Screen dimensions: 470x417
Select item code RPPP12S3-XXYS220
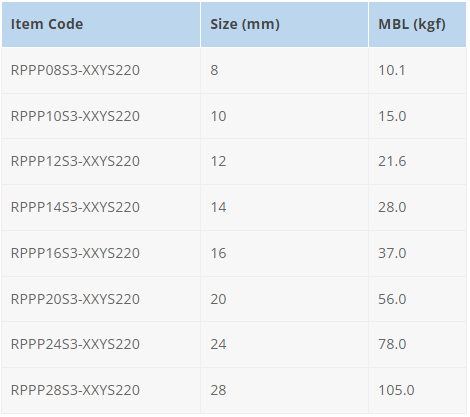coord(75,161)
